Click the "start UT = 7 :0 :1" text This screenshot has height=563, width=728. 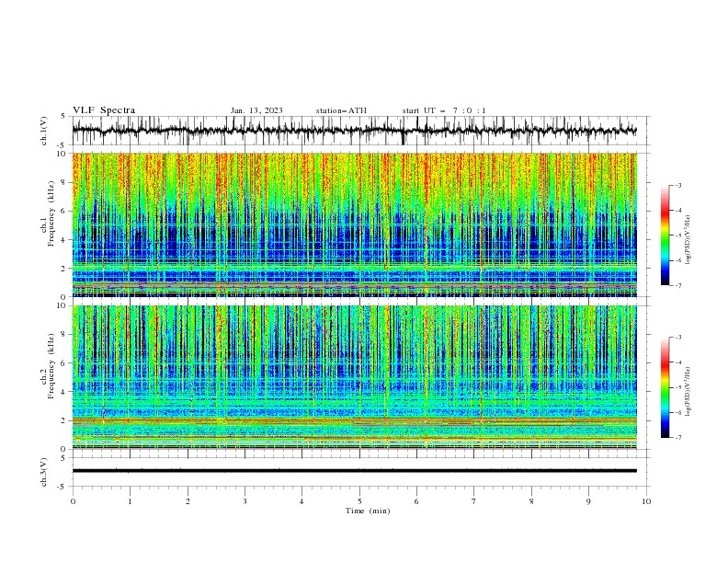pyautogui.click(x=444, y=110)
